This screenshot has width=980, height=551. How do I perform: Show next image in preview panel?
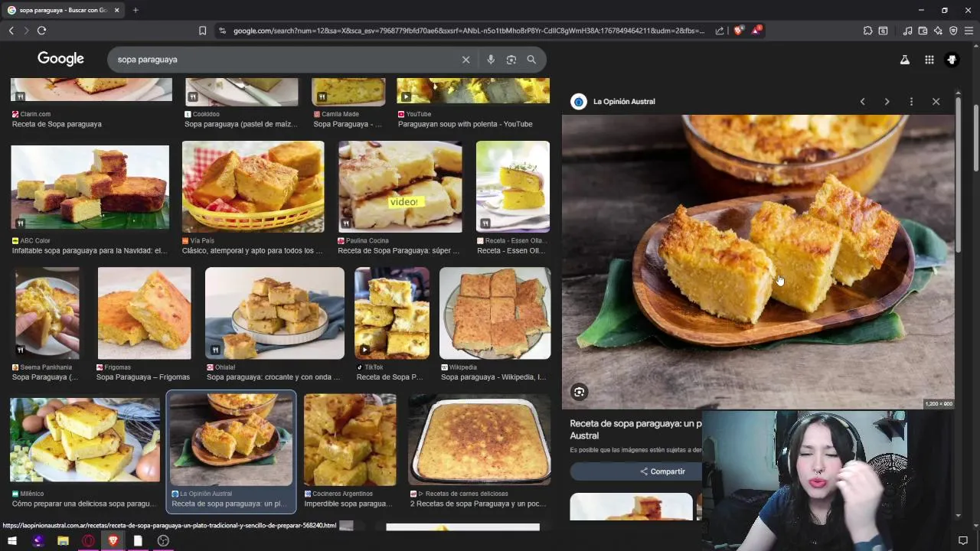coord(887,102)
